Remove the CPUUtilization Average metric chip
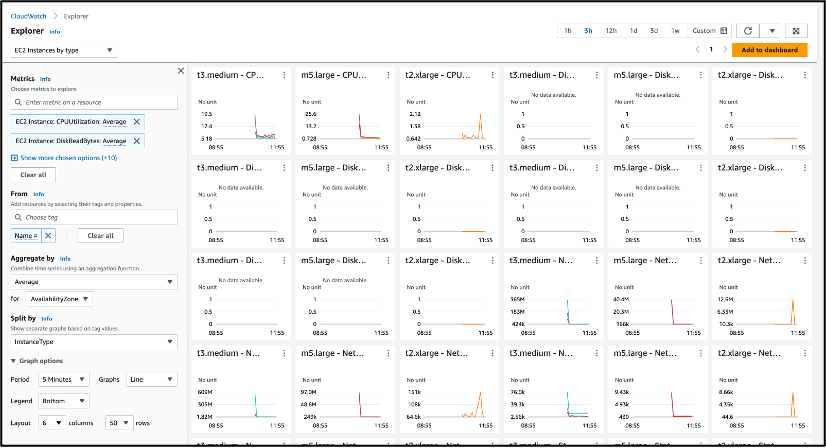This screenshot has width=826, height=448. pyautogui.click(x=137, y=121)
